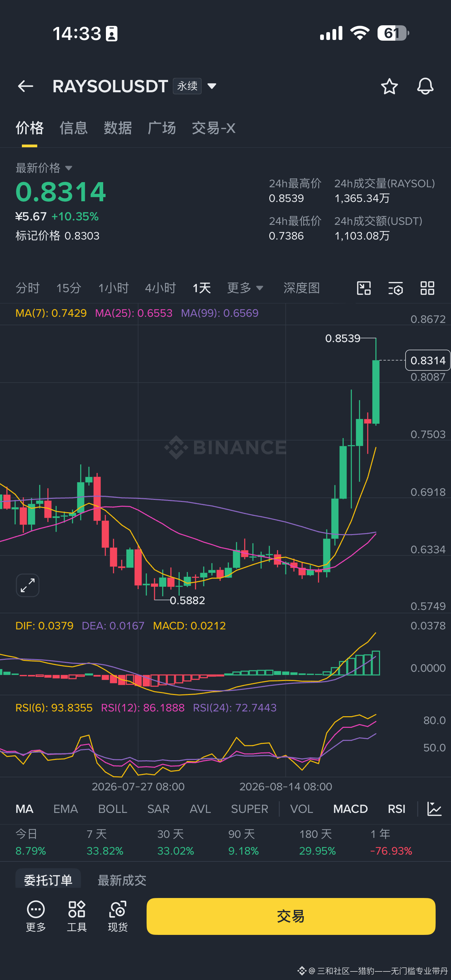This screenshot has width=451, height=980.
Task: Open the 最新价格 price type dropdown
Action: [x=44, y=168]
